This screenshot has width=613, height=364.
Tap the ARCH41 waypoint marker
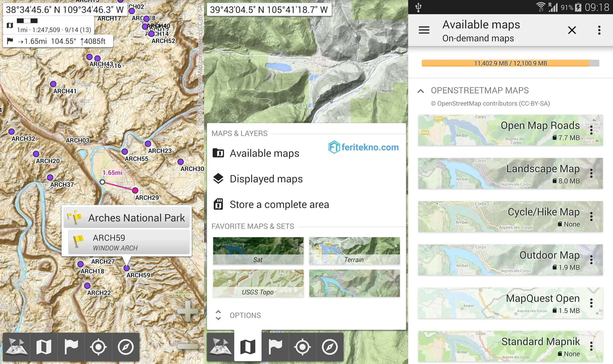(53, 84)
